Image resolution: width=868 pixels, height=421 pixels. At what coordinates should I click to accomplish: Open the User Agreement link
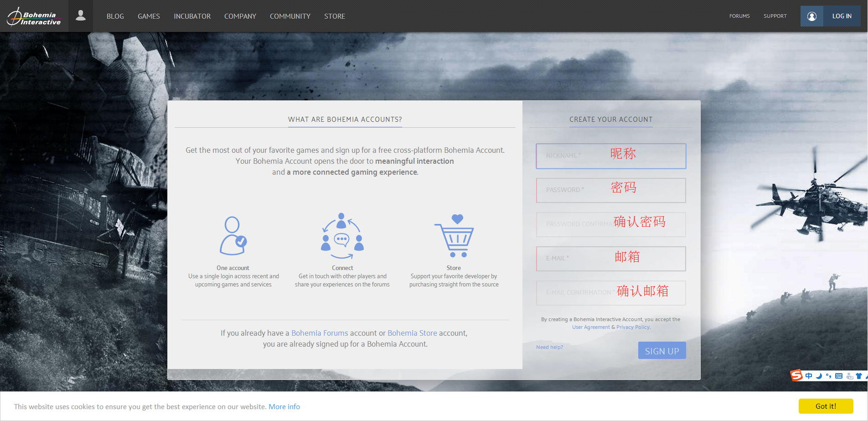(x=591, y=327)
